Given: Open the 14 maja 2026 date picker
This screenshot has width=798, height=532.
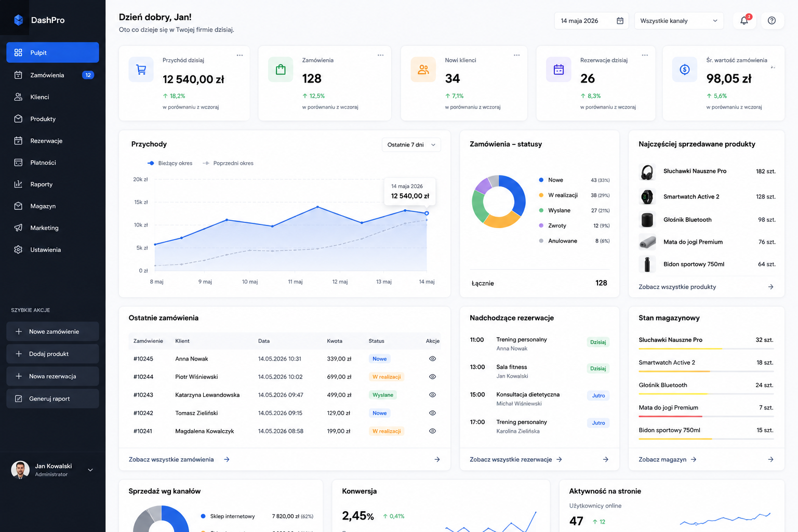Looking at the screenshot, I should tap(591, 21).
